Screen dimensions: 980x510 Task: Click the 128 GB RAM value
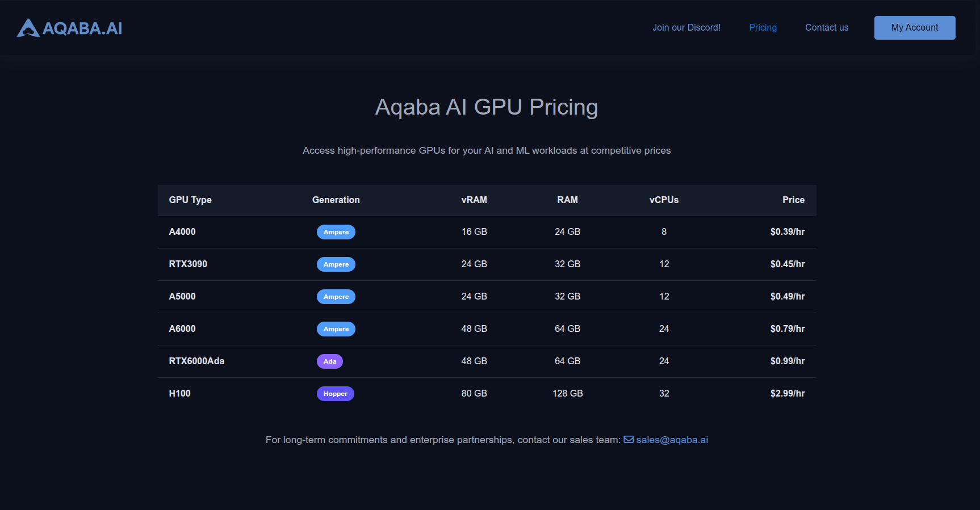(x=568, y=393)
